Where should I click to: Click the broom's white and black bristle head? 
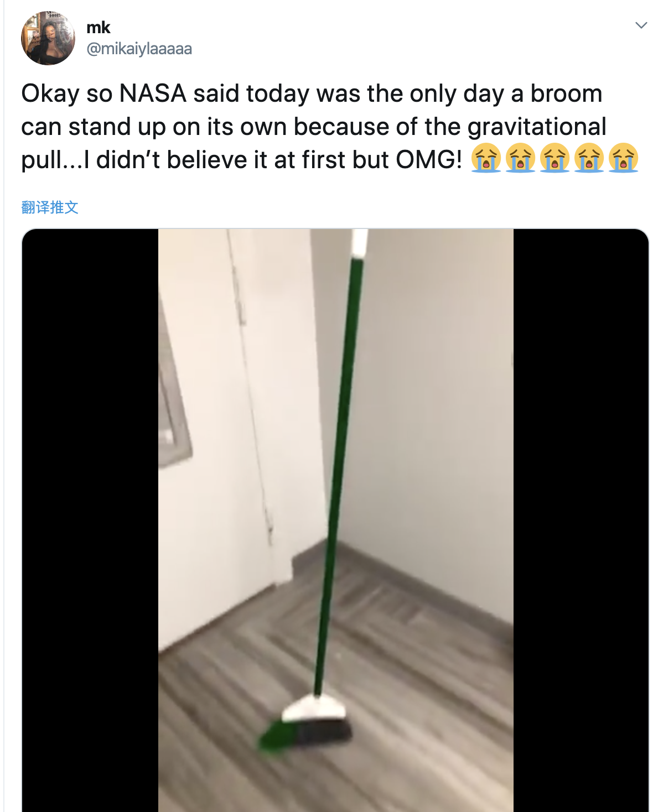coord(306,722)
